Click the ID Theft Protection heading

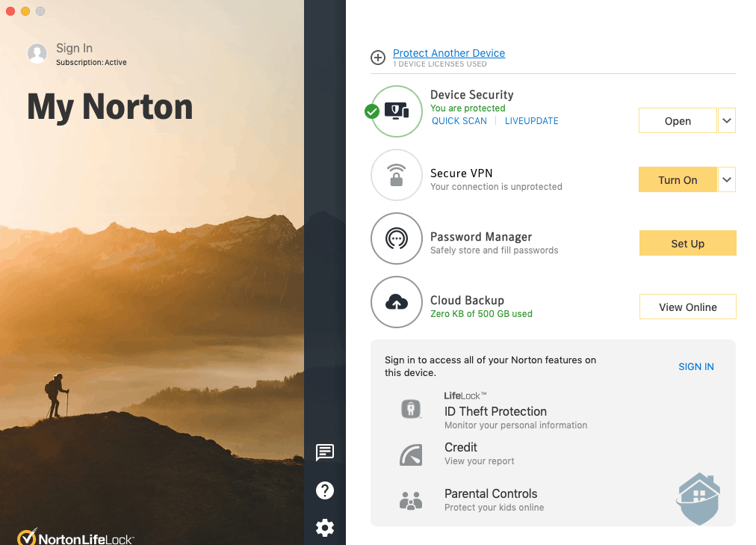tap(495, 411)
